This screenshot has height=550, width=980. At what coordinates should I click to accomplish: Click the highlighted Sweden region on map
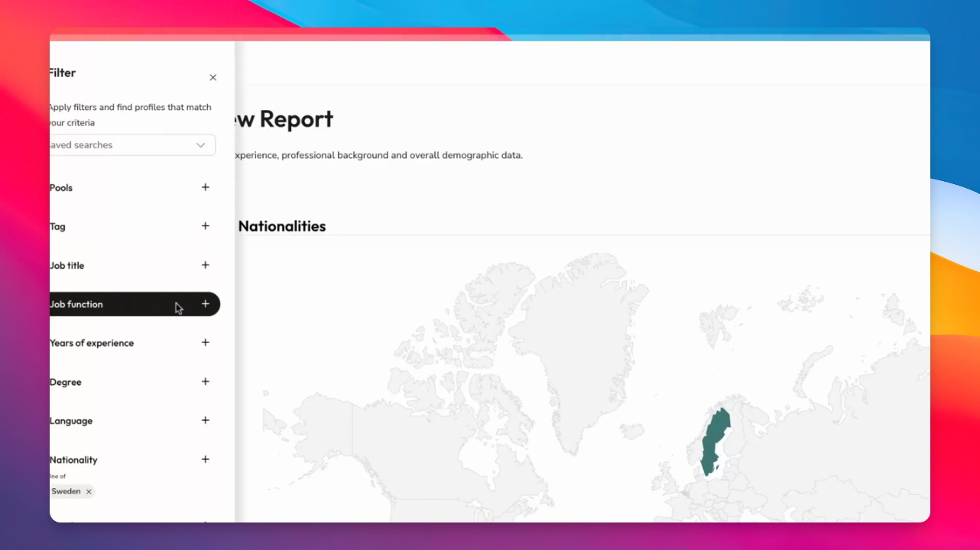tap(716, 442)
